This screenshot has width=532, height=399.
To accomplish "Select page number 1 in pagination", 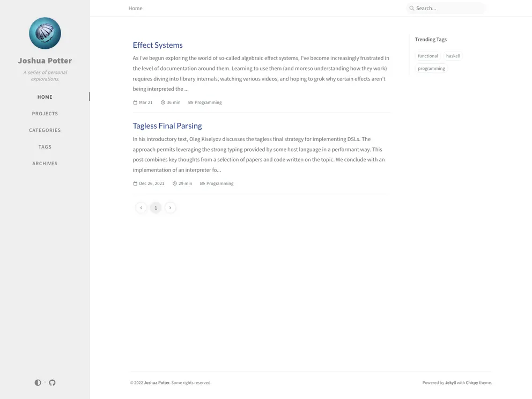I will click(x=156, y=208).
